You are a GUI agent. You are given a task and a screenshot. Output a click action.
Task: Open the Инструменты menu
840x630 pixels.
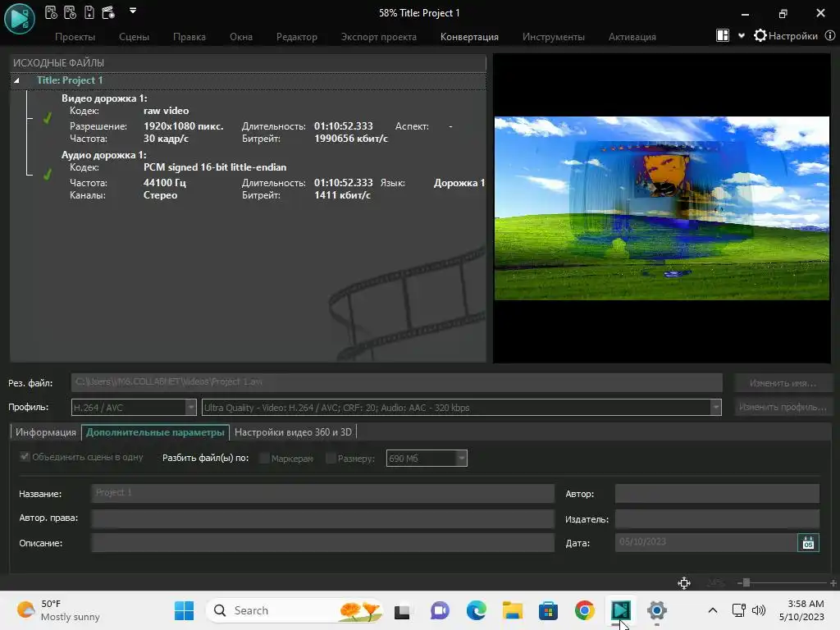point(554,37)
